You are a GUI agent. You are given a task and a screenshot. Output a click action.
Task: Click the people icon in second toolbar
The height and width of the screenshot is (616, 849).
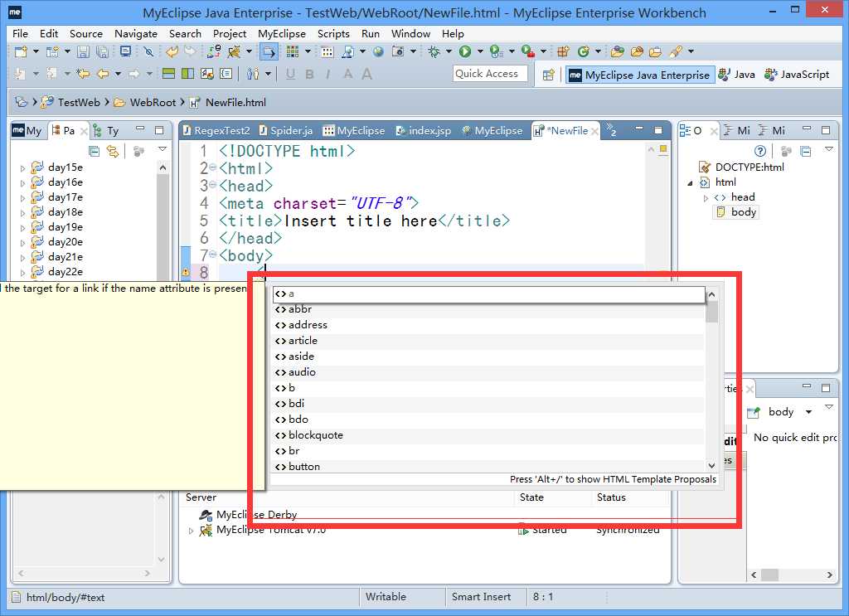[252, 74]
